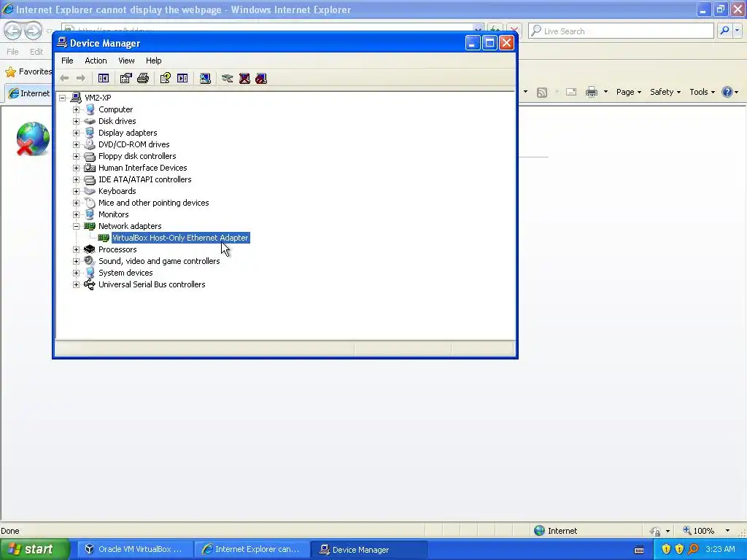
Task: Click the Help toolbar icon with question mark
Action: [166, 78]
